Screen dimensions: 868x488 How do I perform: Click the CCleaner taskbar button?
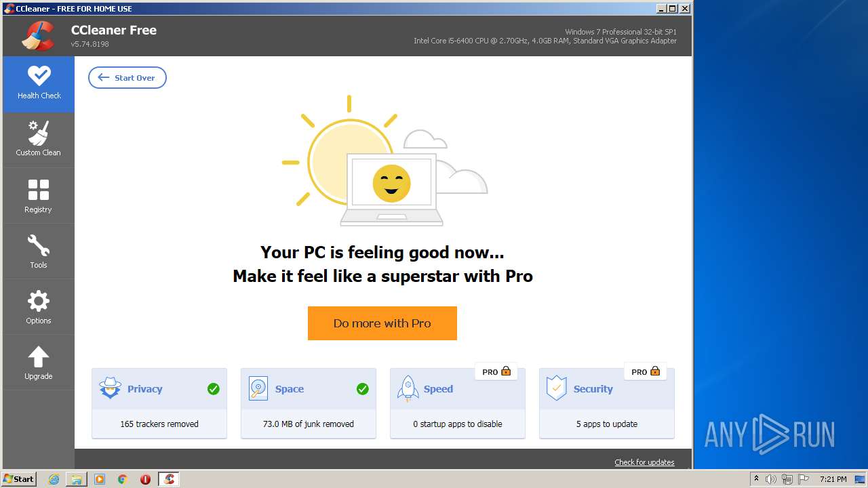(x=169, y=479)
